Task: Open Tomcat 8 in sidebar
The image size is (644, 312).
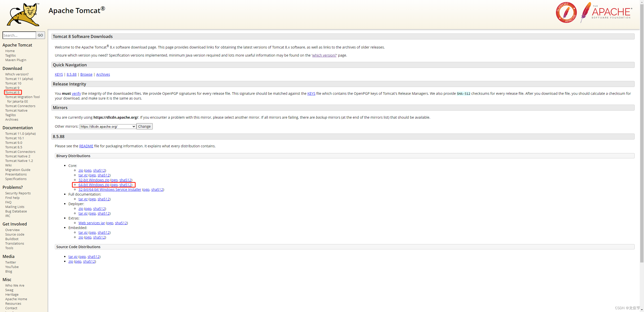Action: 12,92
